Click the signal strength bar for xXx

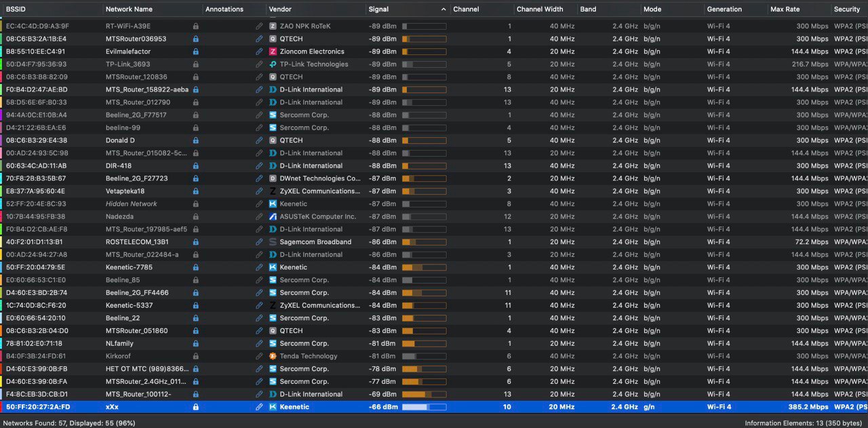(x=424, y=407)
